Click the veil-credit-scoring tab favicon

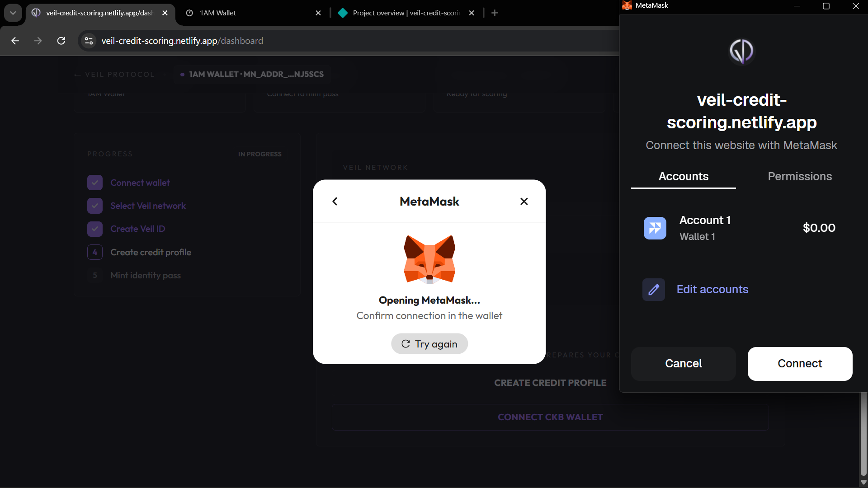(36, 13)
